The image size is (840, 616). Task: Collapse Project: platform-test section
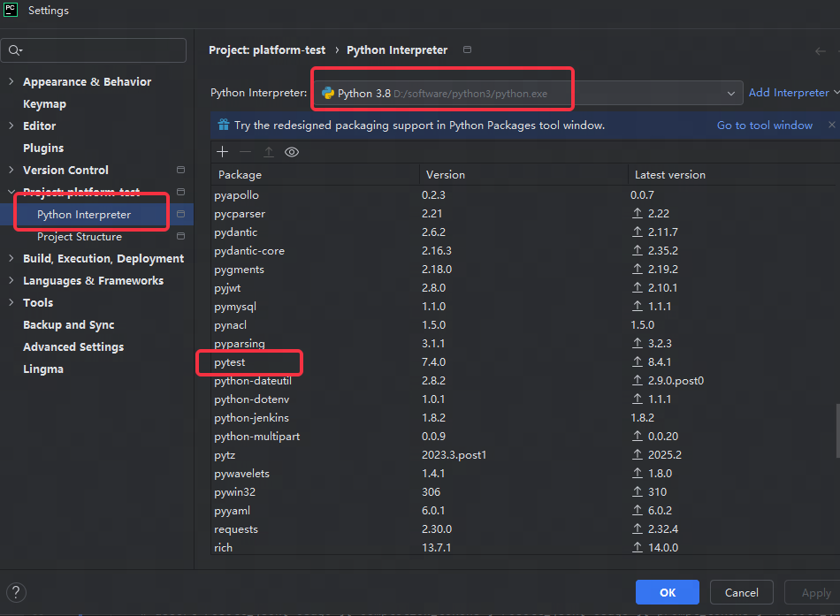(x=11, y=192)
